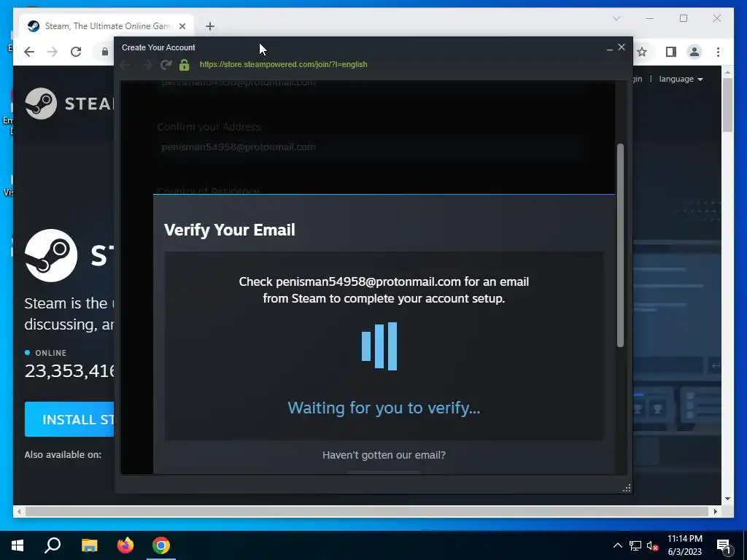Reload the page in Chrome
This screenshot has width=747, height=560.
pyautogui.click(x=76, y=52)
